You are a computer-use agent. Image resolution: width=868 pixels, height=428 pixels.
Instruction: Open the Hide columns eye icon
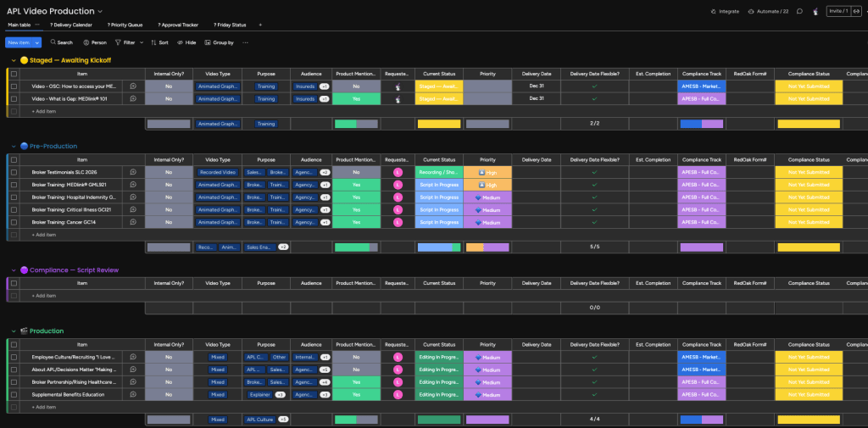(x=180, y=42)
